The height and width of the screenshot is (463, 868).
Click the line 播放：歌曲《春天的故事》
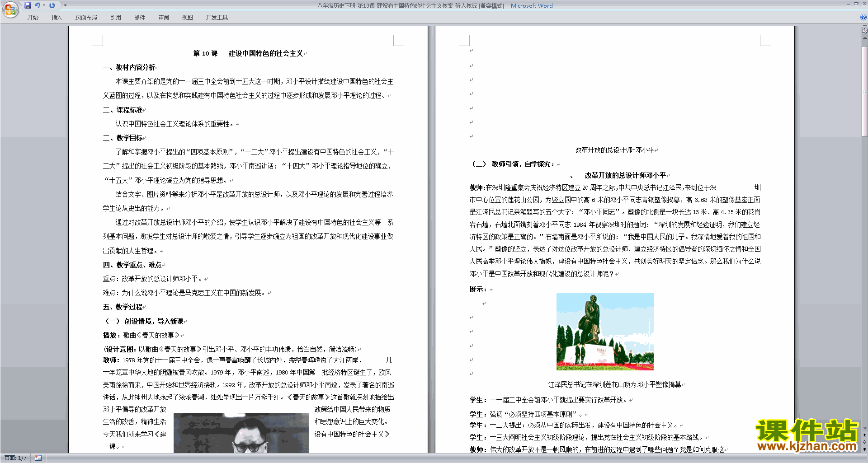[141, 335]
